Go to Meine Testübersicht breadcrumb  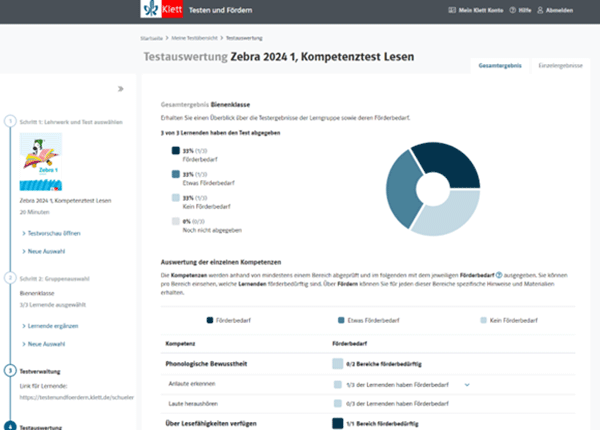coord(194,38)
